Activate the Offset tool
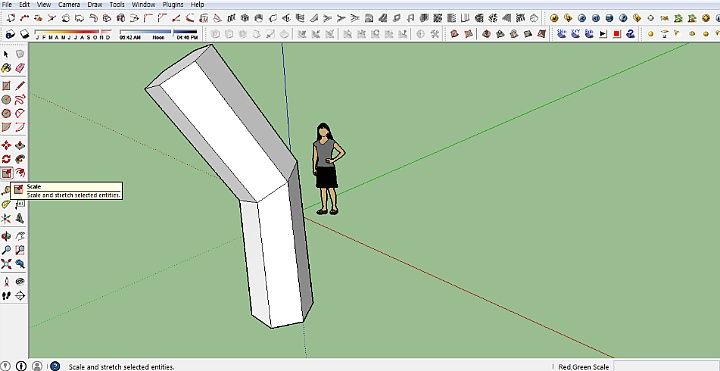Image resolution: width=720 pixels, height=371 pixels. tap(20, 173)
